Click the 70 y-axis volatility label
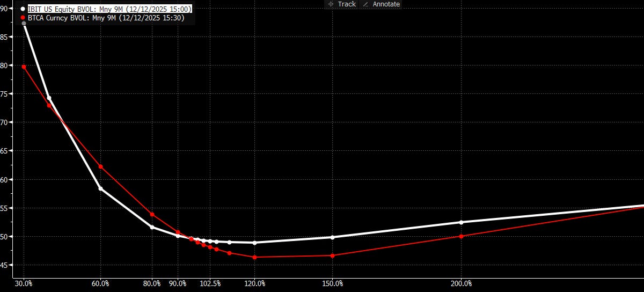This screenshot has height=292, width=644. pyautogui.click(x=3, y=122)
